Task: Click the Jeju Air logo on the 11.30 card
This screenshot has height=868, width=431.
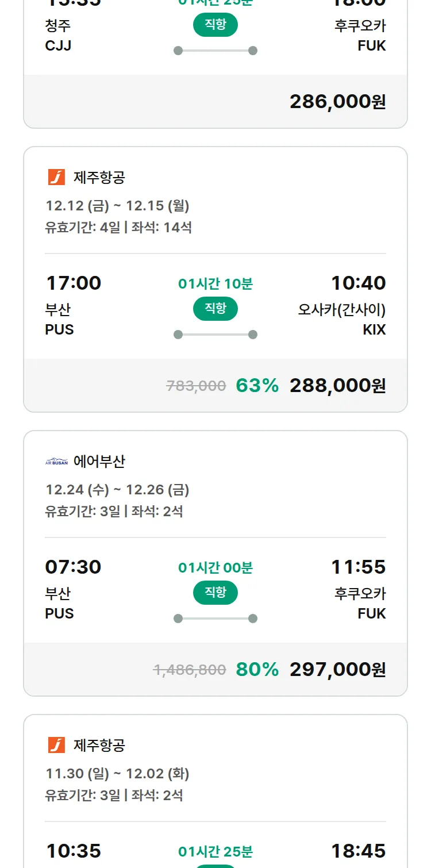Action: (56, 745)
